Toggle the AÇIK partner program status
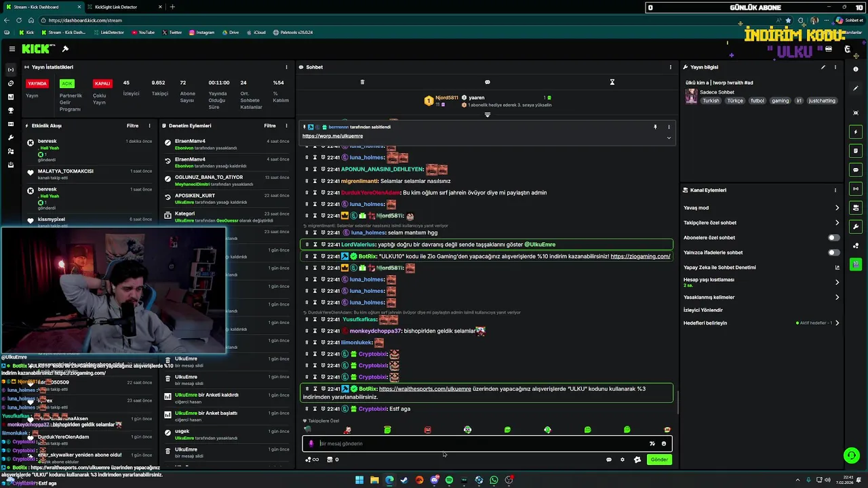Viewport: 868px width, 488px height. [66, 83]
